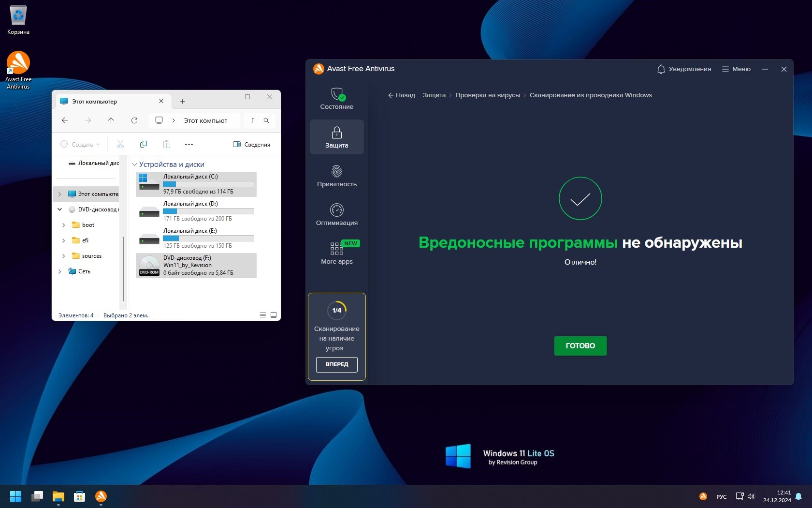Switch Explorer to large icons view
The image size is (812, 508).
coord(274,315)
